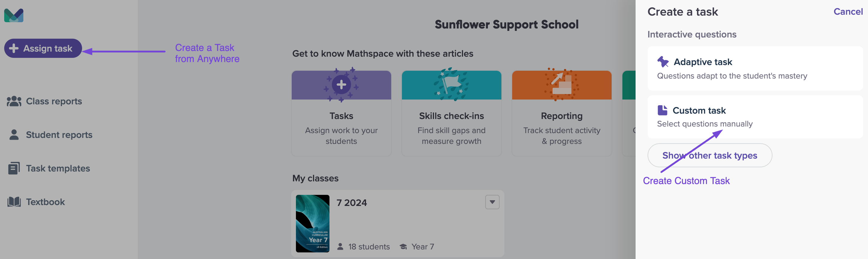Click the Mathspace logo icon
This screenshot has width=868, height=259.
[14, 15]
